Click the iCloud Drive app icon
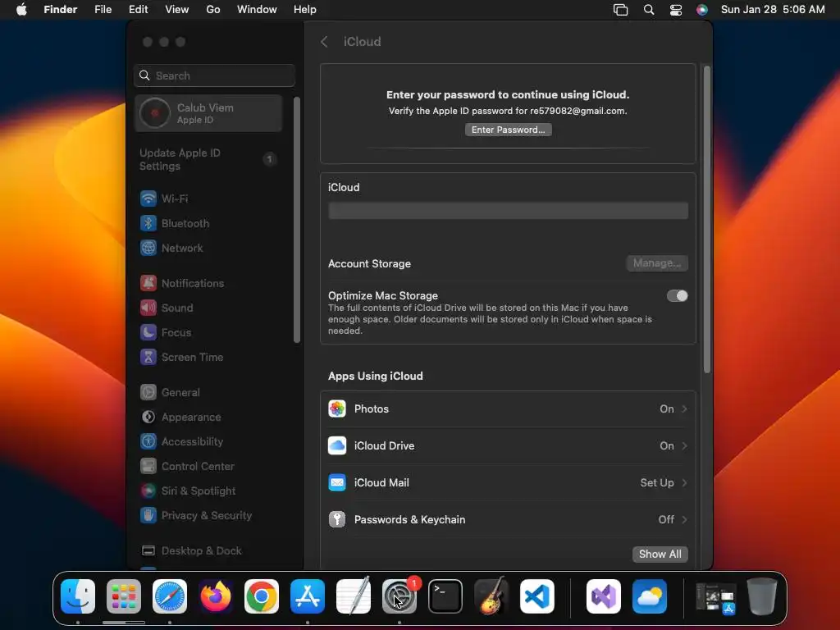840x630 pixels. 337,445
